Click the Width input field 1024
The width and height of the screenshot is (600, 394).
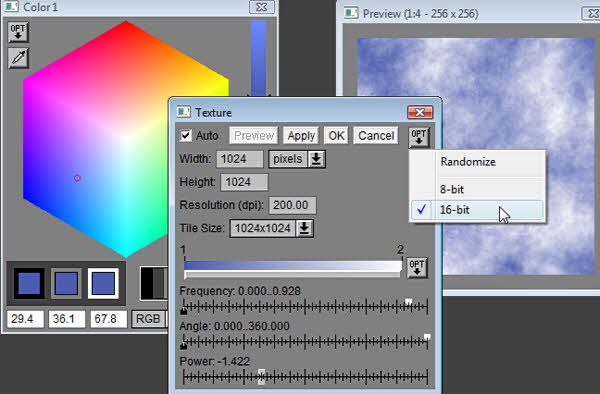coord(240,159)
